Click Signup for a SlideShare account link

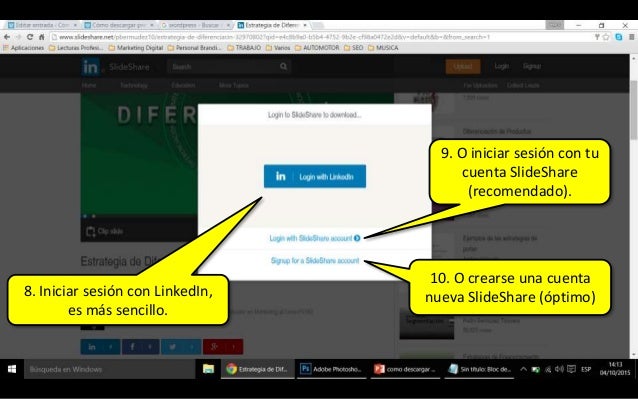pos(315,261)
